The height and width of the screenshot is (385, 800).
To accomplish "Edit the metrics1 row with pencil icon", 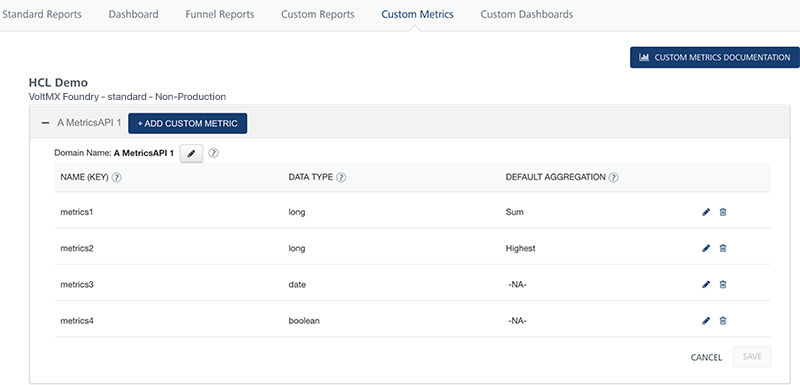I will coord(706,212).
